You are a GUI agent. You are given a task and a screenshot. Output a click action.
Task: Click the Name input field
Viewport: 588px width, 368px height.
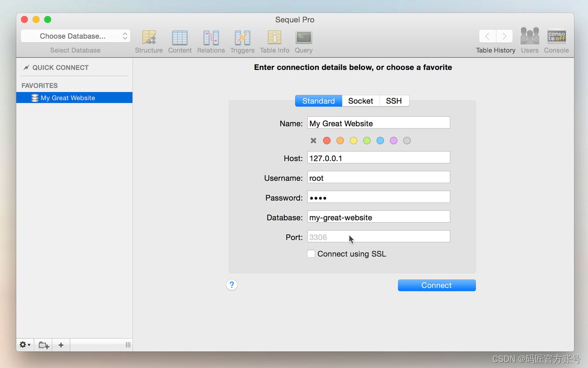coord(379,123)
